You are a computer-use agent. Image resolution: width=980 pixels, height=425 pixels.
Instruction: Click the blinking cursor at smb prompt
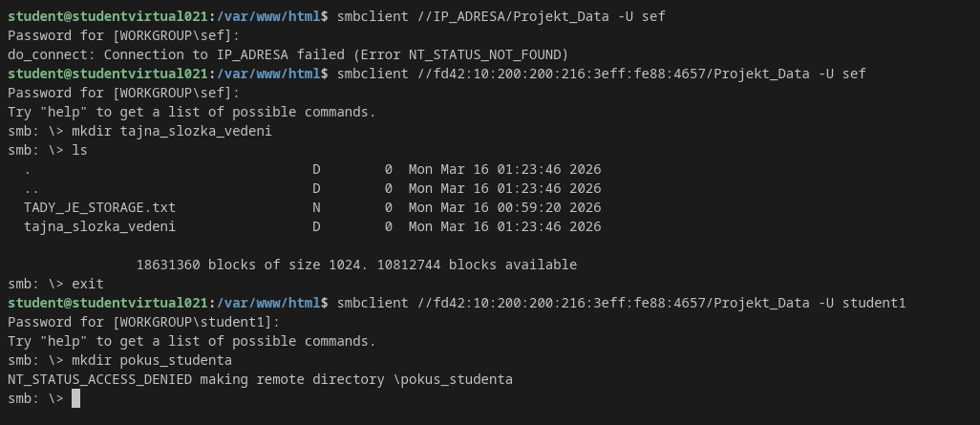pos(75,398)
